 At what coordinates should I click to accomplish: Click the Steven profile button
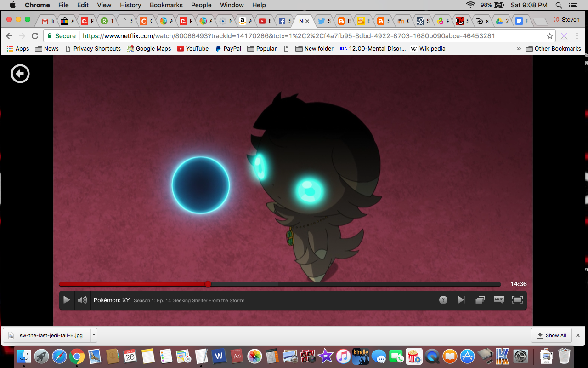pos(566,20)
